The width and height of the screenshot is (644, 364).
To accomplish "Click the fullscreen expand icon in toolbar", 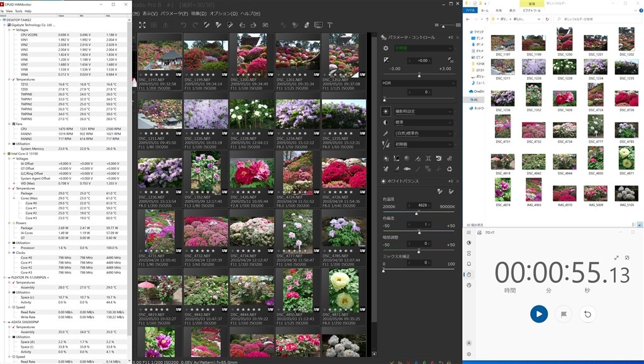I will point(142,25).
